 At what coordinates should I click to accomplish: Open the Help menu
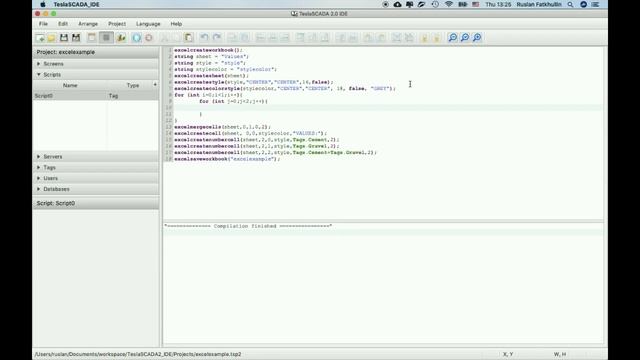click(176, 24)
